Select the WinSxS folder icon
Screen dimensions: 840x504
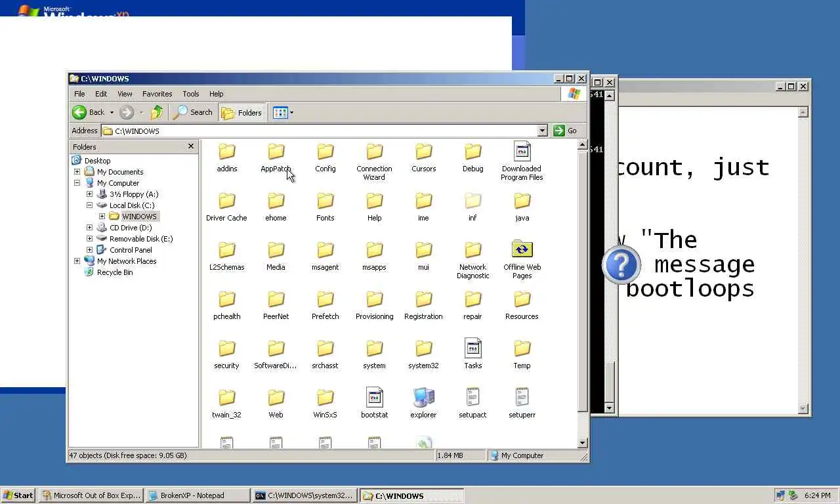point(325,398)
